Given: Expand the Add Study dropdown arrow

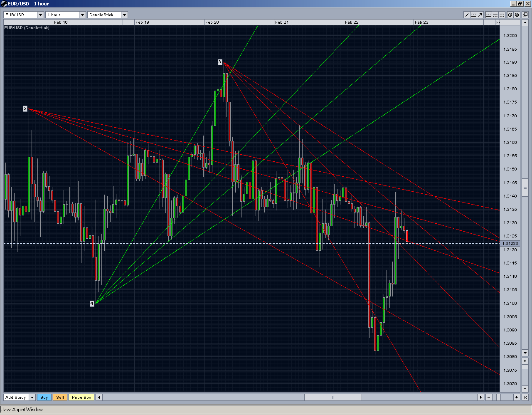Looking at the screenshot, I should [x=32, y=398].
